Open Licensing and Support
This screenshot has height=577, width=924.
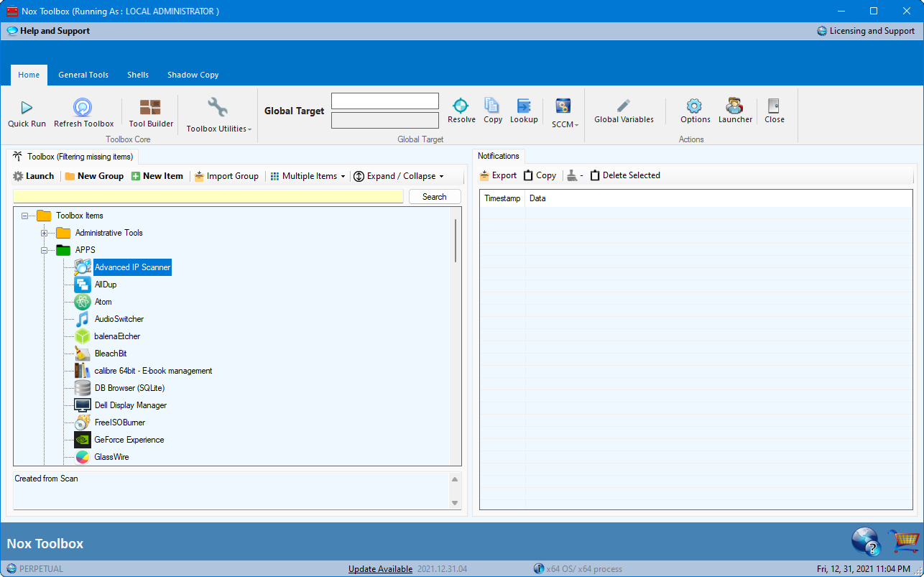[866, 31]
